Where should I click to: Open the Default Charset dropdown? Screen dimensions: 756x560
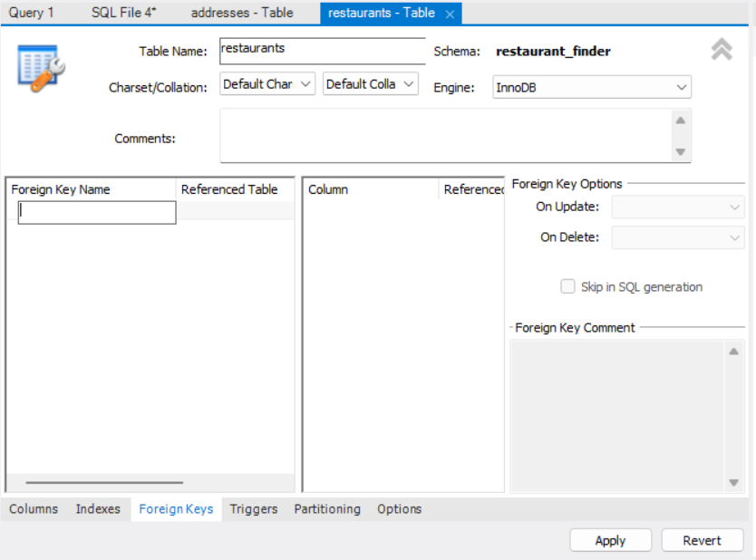click(267, 84)
